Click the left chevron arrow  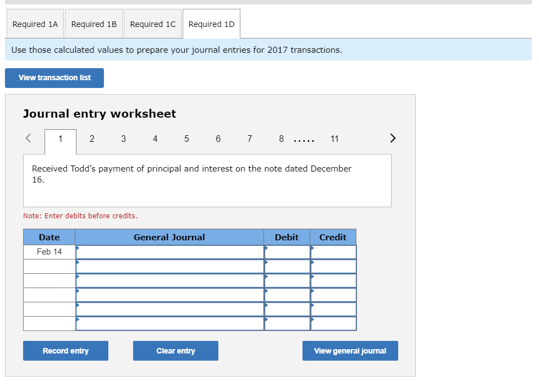pos(28,139)
